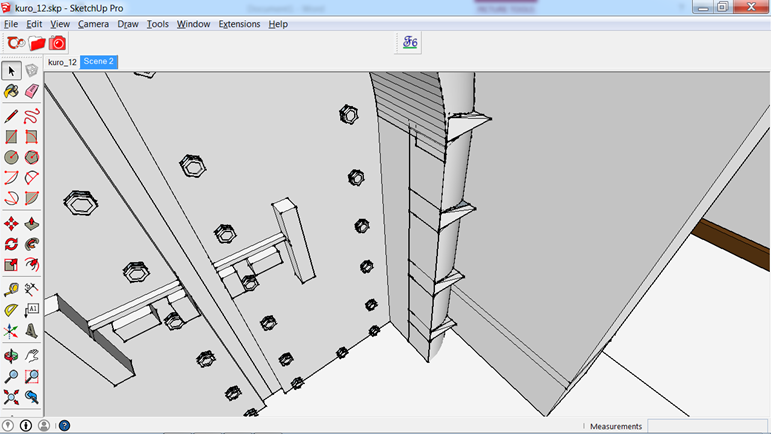This screenshot has height=434, width=771.
Task: Open the Window menu
Action: (194, 24)
